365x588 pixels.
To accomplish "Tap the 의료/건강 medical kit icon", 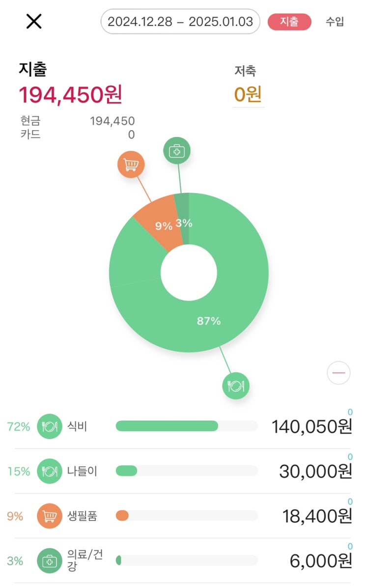I will tap(50, 560).
